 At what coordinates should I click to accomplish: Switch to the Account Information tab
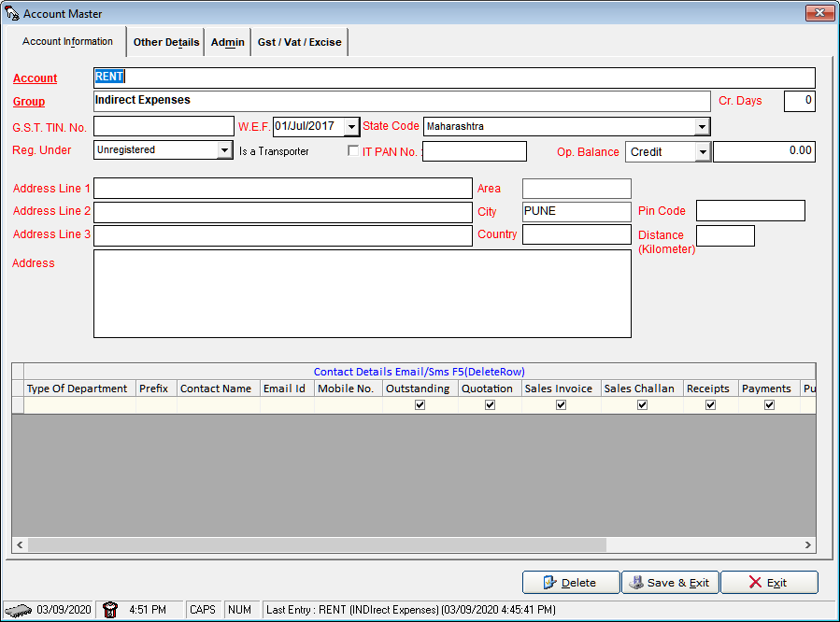[67, 42]
